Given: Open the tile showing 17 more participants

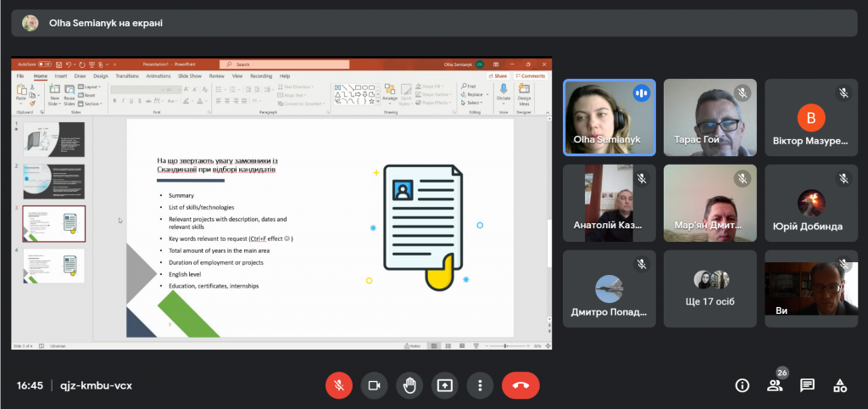Looking at the screenshot, I should [x=710, y=289].
